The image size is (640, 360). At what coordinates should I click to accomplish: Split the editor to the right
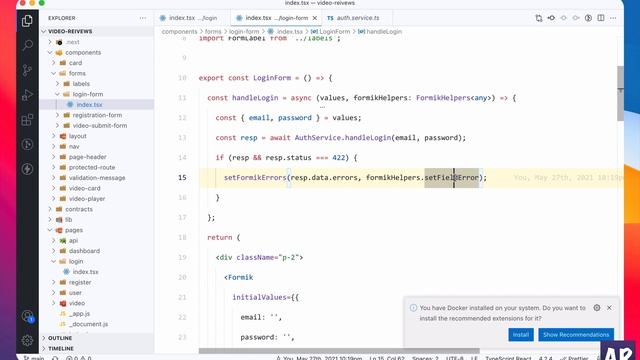pyautogui.click(x=601, y=18)
